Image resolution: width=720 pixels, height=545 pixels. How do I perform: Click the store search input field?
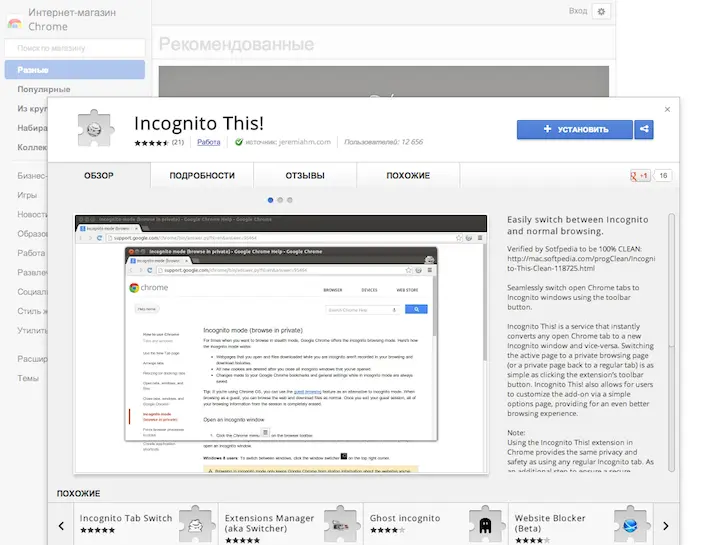point(75,48)
